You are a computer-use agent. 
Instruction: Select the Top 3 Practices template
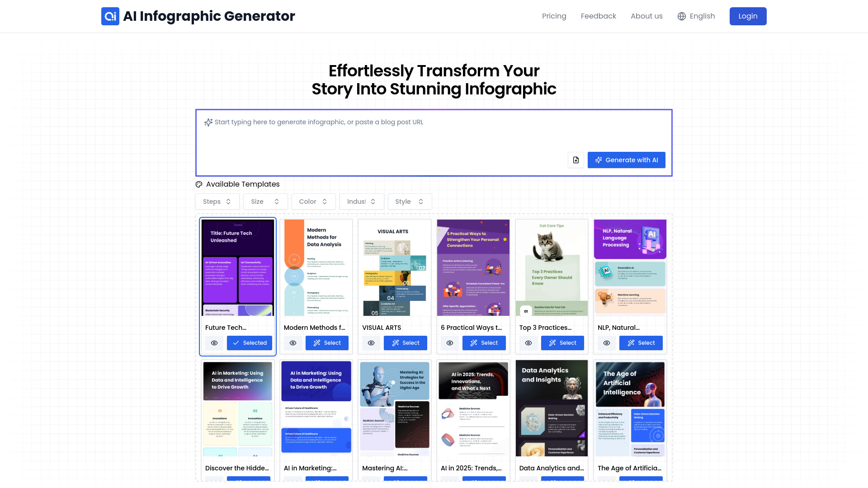pyautogui.click(x=562, y=343)
